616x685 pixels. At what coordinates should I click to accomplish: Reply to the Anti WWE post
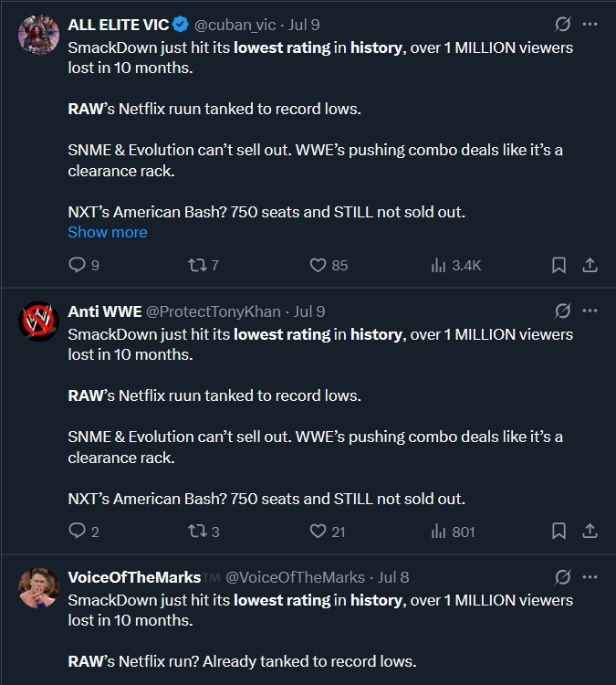78,532
